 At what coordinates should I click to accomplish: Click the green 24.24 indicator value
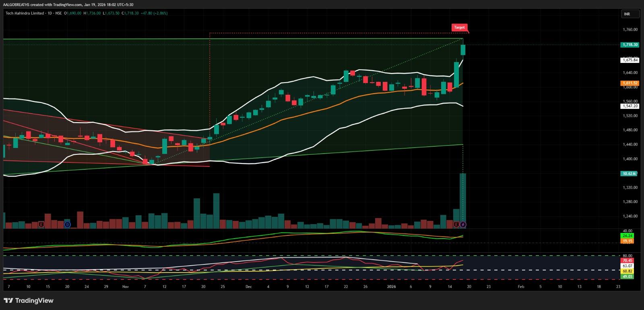tap(627, 235)
